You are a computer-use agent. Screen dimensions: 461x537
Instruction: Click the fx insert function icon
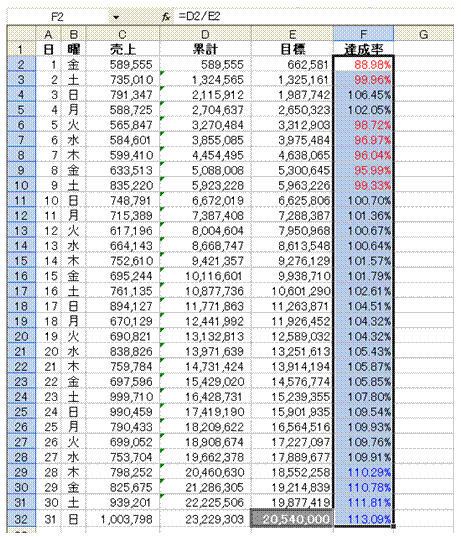(166, 17)
